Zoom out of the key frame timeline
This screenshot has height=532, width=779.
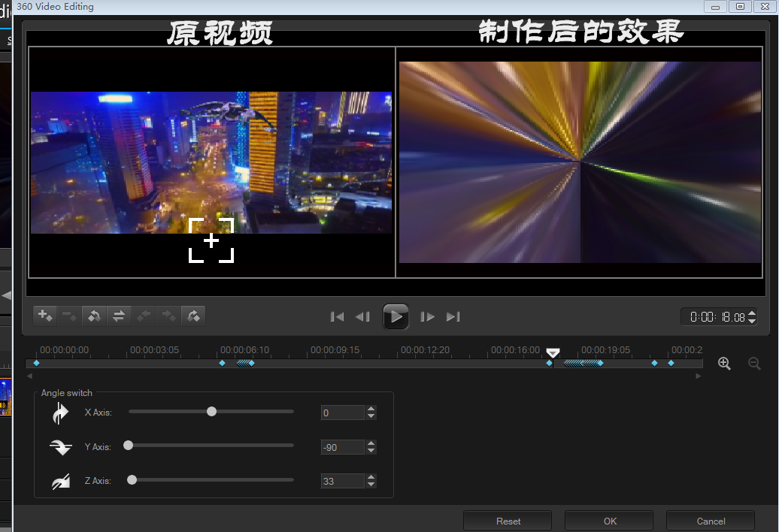pyautogui.click(x=754, y=363)
